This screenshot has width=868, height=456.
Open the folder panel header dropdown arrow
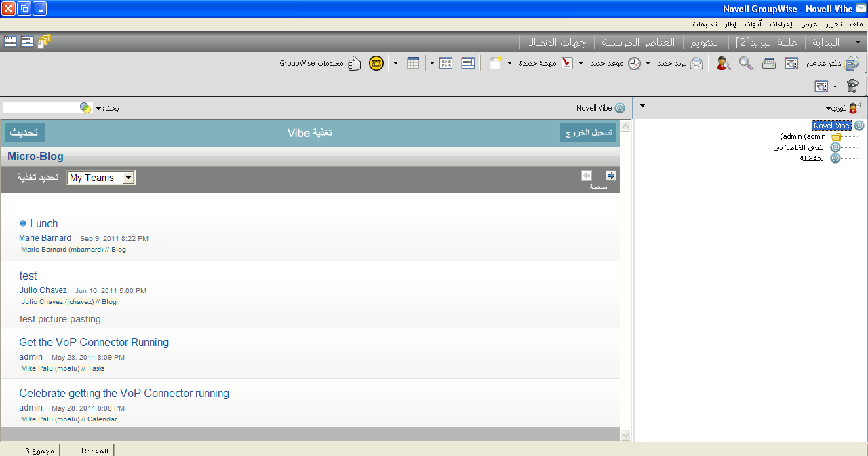[643, 106]
